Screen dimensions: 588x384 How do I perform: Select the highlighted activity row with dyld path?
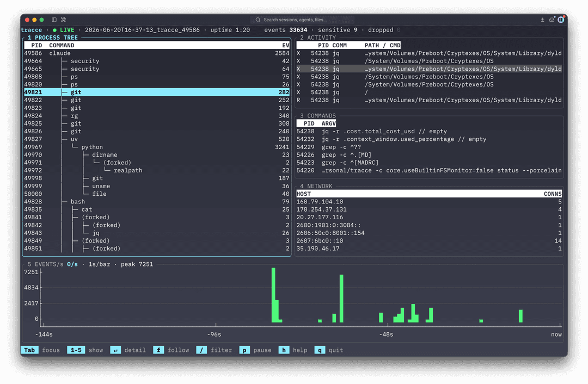[x=429, y=69]
